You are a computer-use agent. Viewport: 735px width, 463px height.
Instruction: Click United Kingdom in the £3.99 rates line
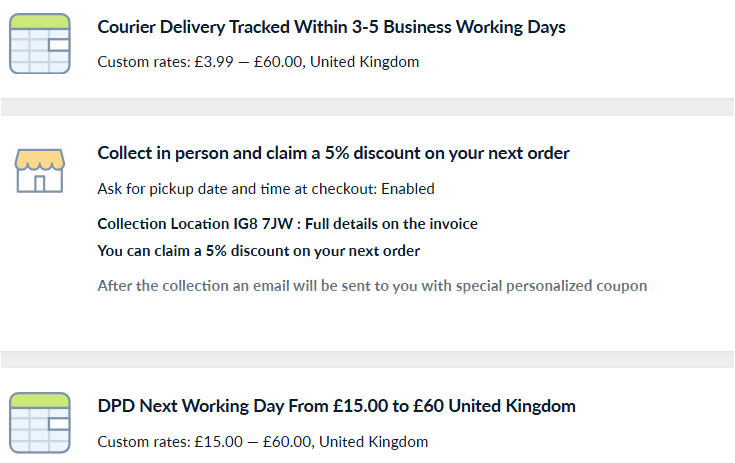point(364,62)
